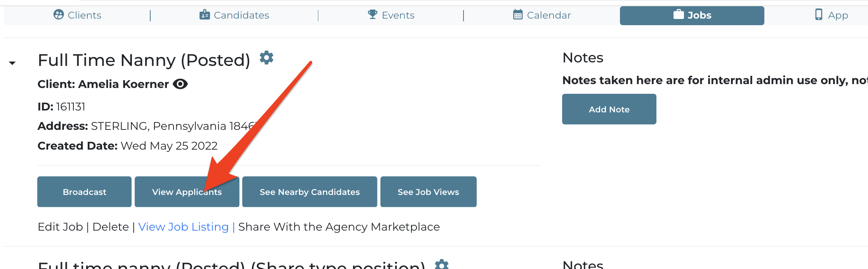This screenshot has width=868, height=269.
Task: Click Share With the Agency Marketplace
Action: 339,227
